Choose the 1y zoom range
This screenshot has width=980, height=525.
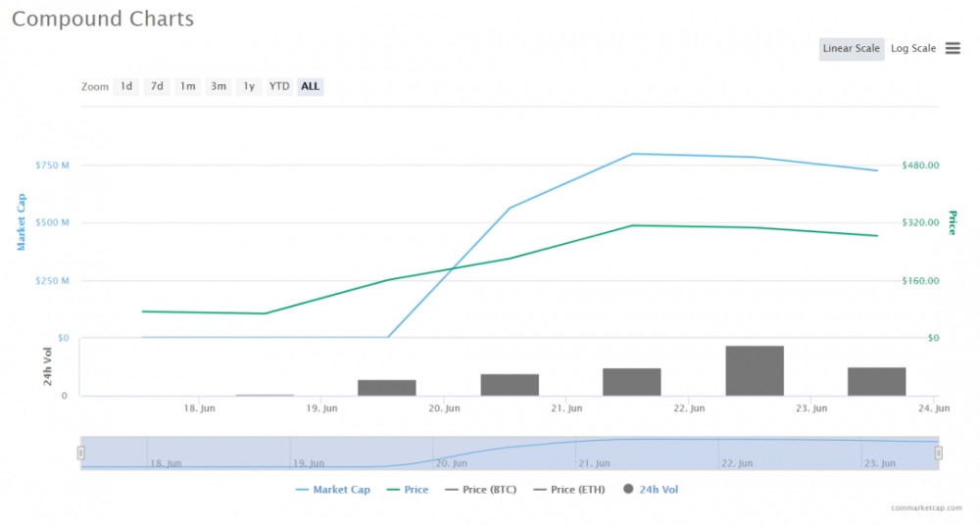[x=249, y=86]
